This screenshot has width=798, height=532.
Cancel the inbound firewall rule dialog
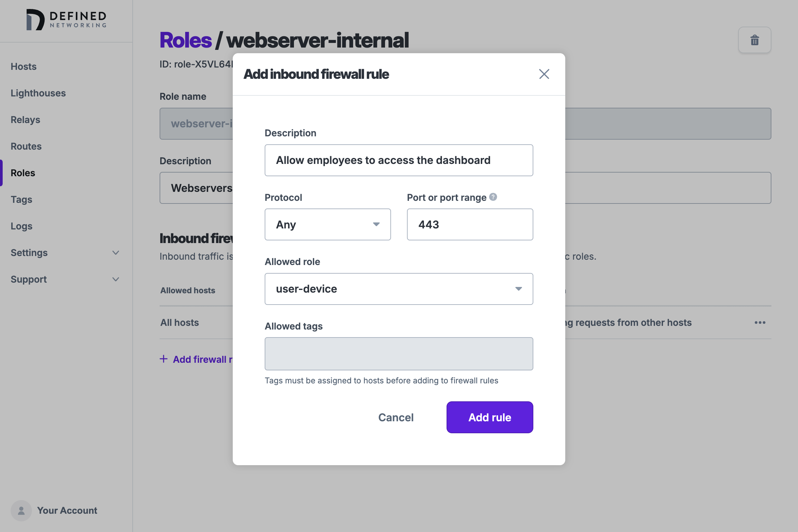pos(396,417)
